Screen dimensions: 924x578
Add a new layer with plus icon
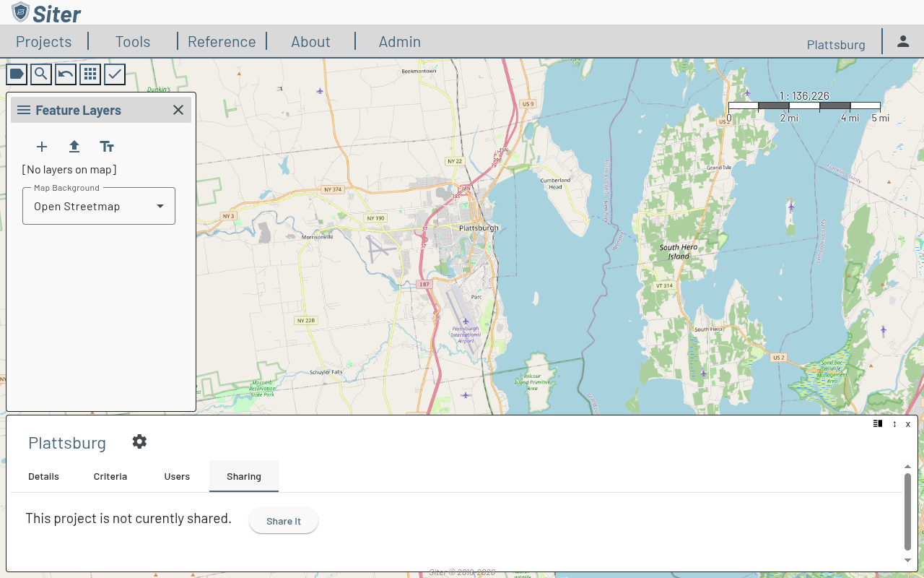tap(42, 147)
